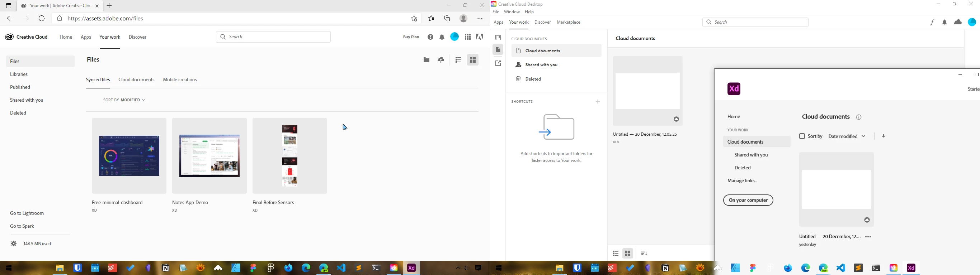Click Go to Spark link
Screen dimensions: 980x275
(23, 226)
